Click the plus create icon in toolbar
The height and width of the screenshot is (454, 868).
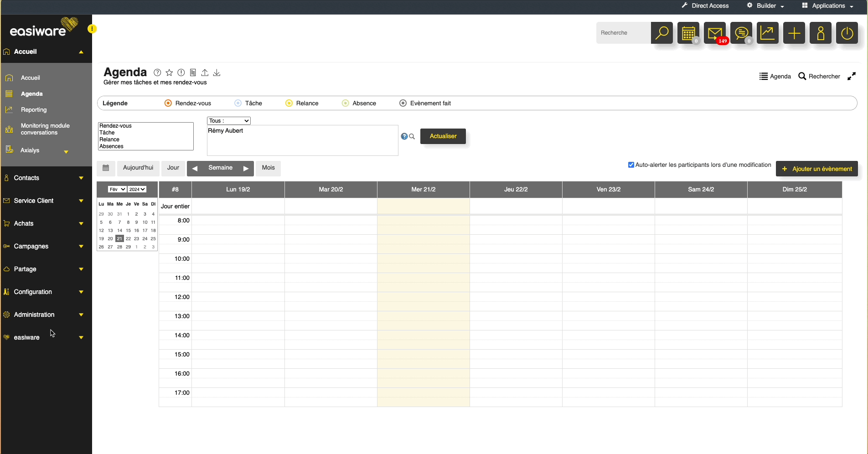[794, 33]
